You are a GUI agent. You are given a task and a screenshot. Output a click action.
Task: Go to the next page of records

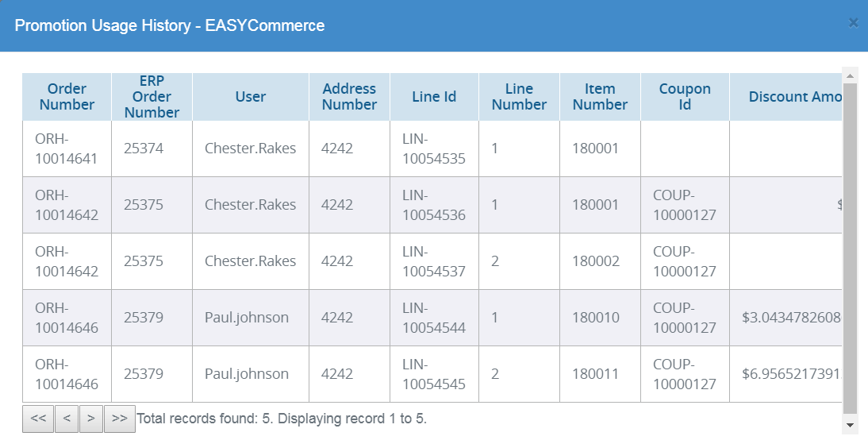(x=91, y=419)
